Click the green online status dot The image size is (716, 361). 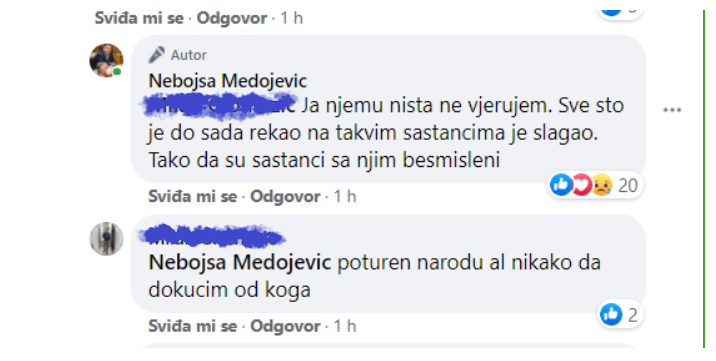pyautogui.click(x=117, y=72)
